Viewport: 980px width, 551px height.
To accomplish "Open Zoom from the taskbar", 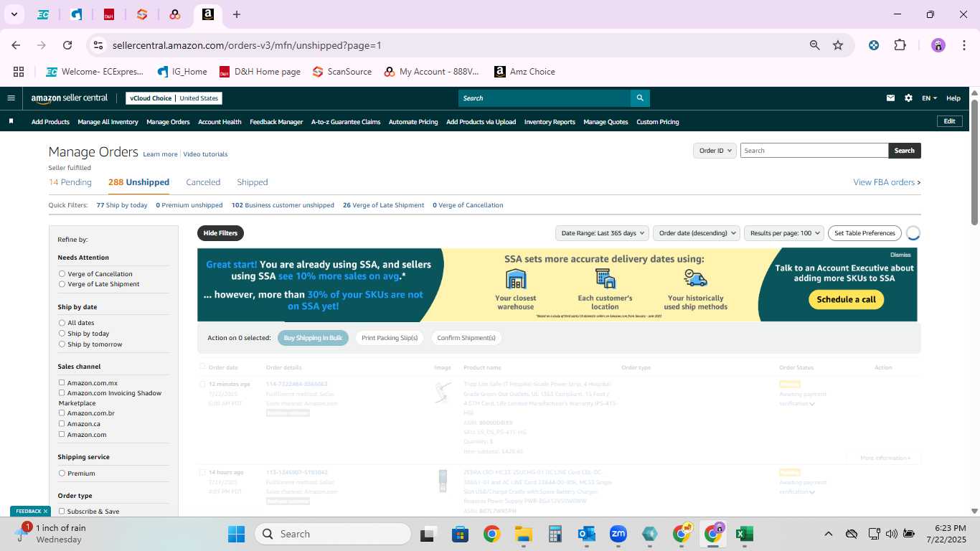I will (x=618, y=534).
